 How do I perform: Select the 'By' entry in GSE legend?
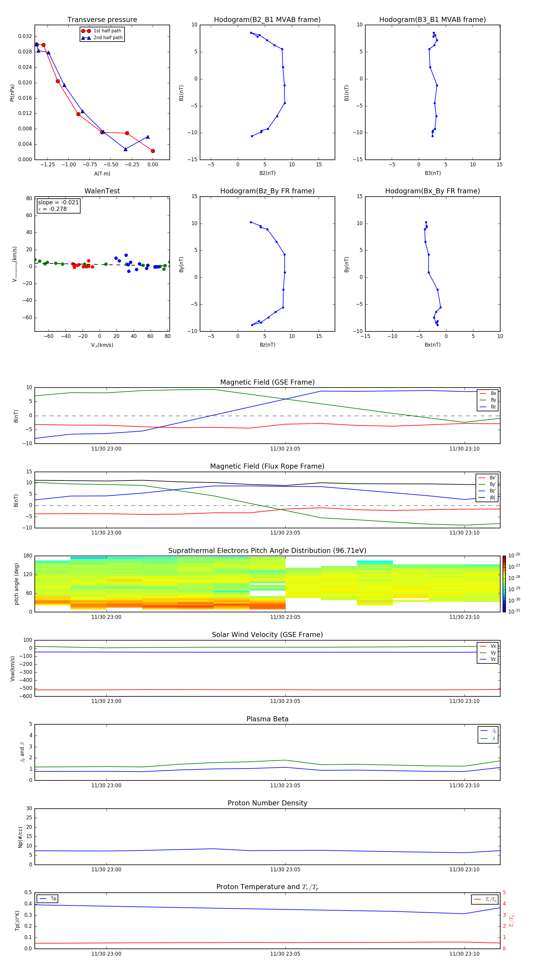point(488,400)
